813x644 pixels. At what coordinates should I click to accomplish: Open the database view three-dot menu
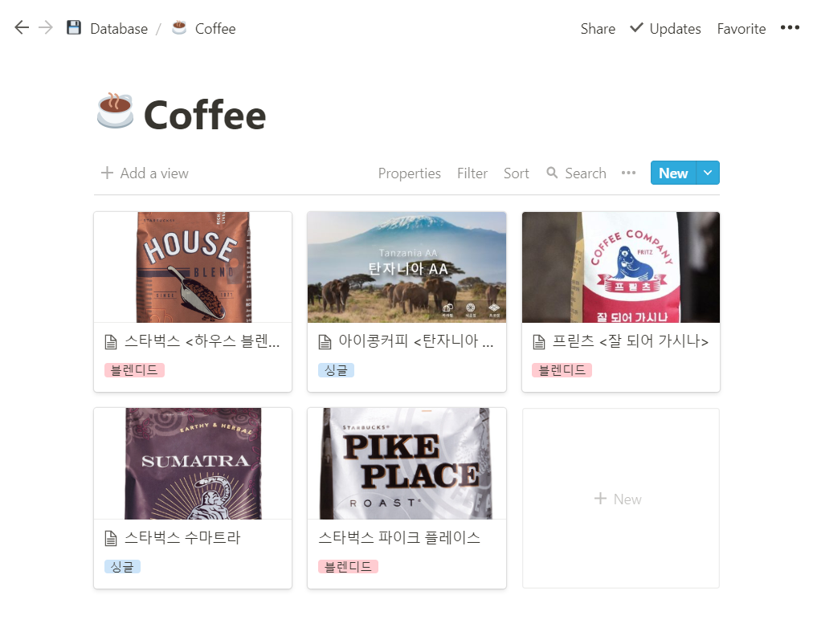tap(628, 173)
